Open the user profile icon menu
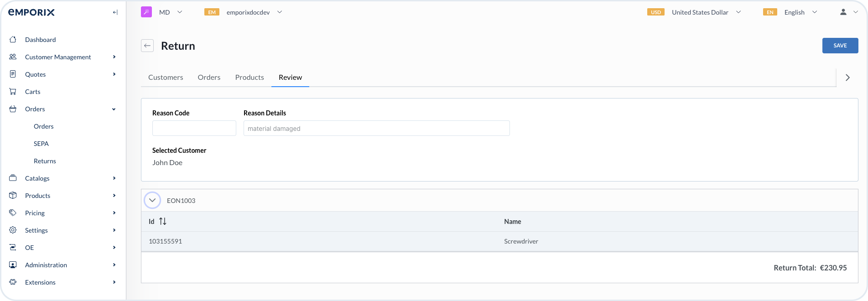The image size is (868, 301). [843, 12]
